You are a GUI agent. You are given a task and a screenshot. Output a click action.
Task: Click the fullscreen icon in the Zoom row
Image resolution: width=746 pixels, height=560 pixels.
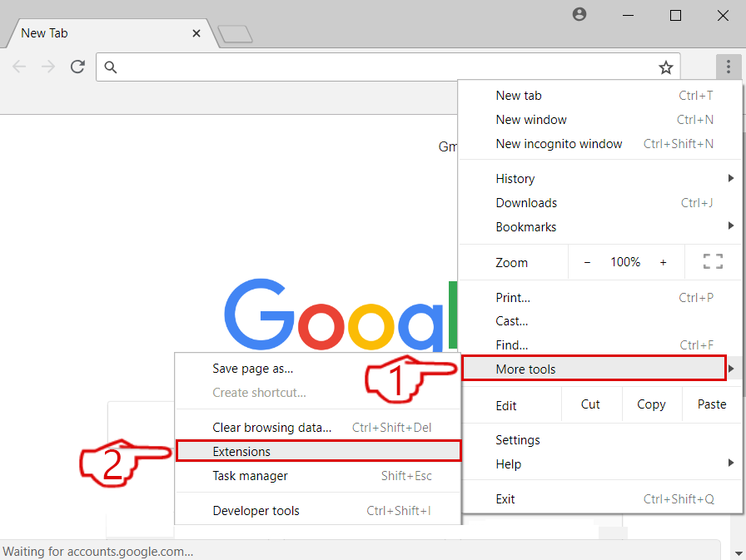click(x=712, y=261)
